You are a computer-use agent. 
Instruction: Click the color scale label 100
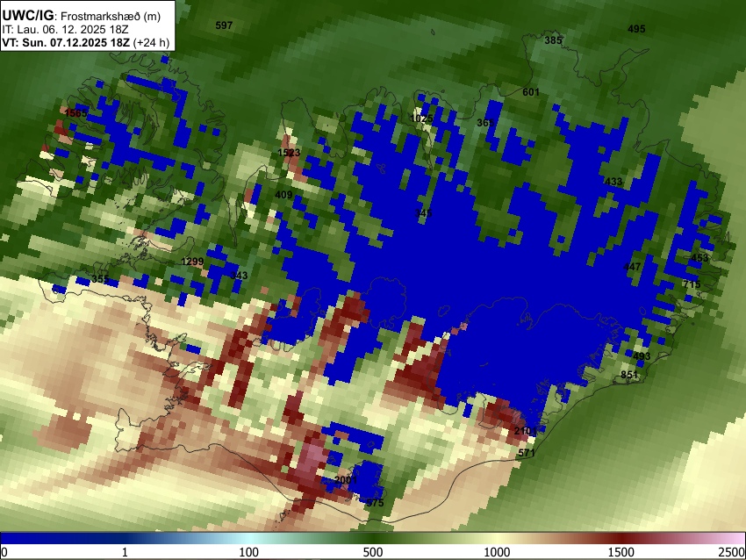249,552
